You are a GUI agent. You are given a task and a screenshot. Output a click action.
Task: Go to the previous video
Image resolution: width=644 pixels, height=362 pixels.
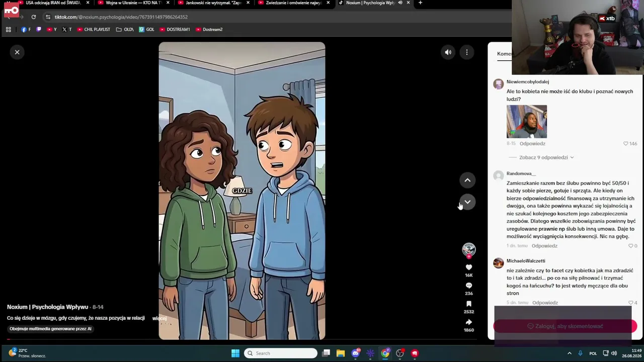(467, 180)
